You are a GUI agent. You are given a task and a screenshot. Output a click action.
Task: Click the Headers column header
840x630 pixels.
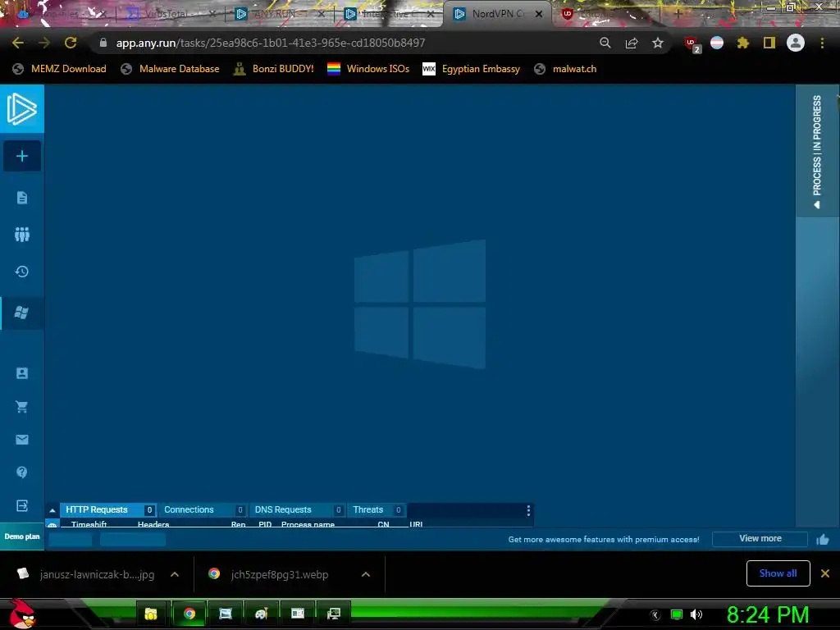[x=153, y=524]
